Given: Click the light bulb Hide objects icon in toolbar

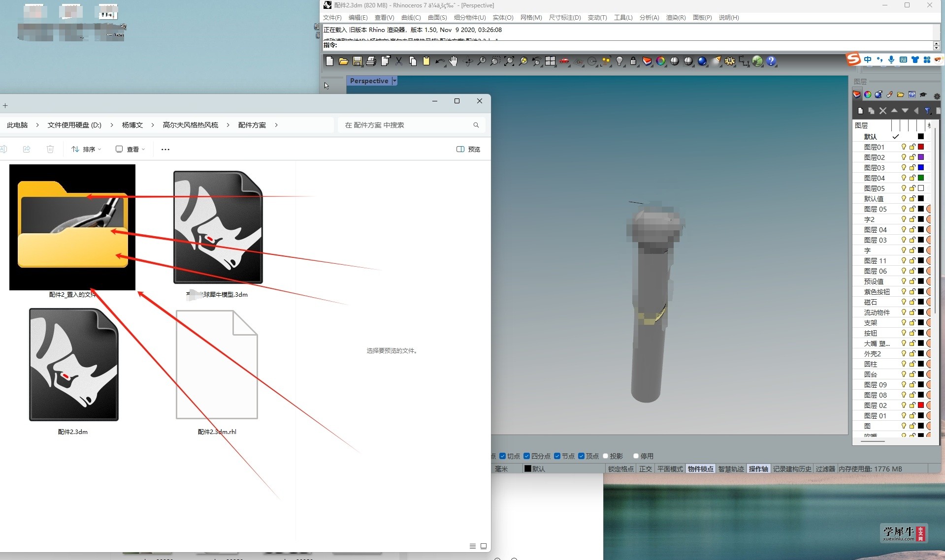Looking at the screenshot, I should [x=619, y=61].
